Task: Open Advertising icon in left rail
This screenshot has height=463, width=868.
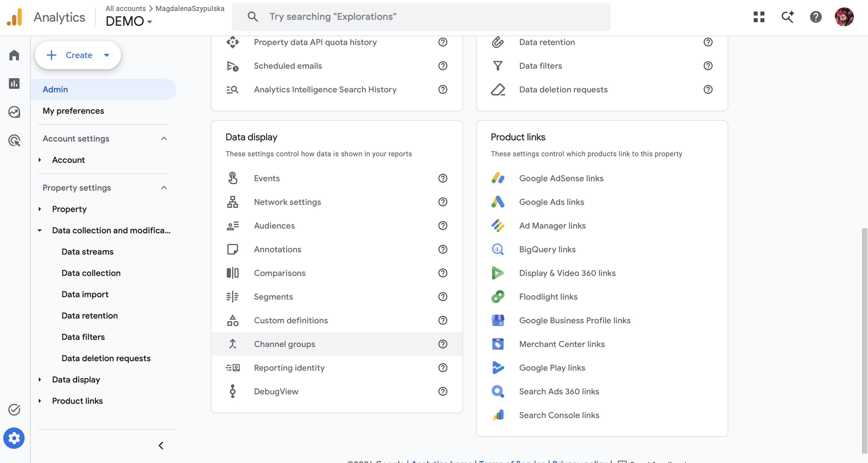Action: 14,140
